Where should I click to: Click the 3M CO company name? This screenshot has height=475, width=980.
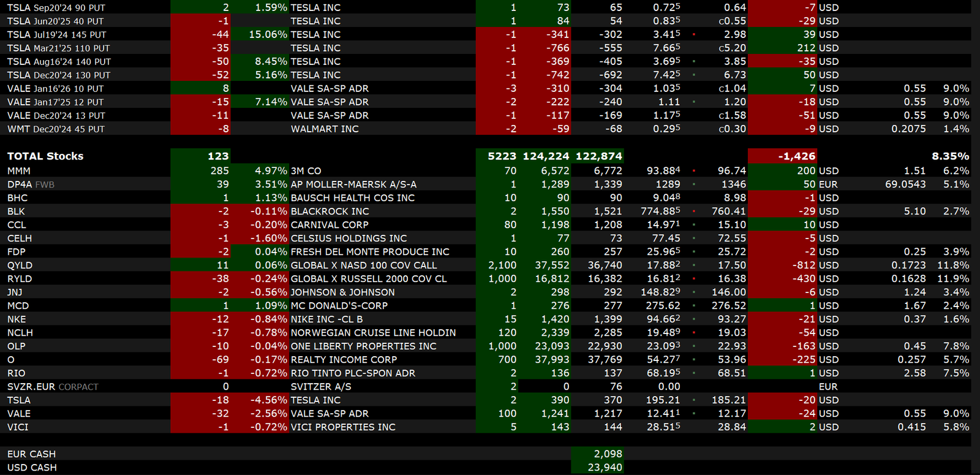coord(306,171)
